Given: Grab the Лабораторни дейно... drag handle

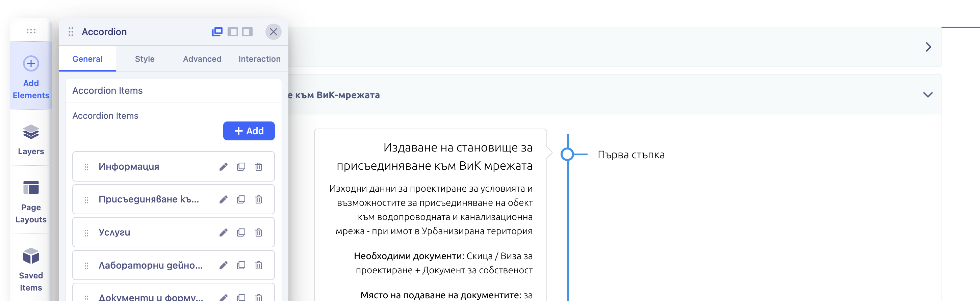Looking at the screenshot, I should [86, 265].
